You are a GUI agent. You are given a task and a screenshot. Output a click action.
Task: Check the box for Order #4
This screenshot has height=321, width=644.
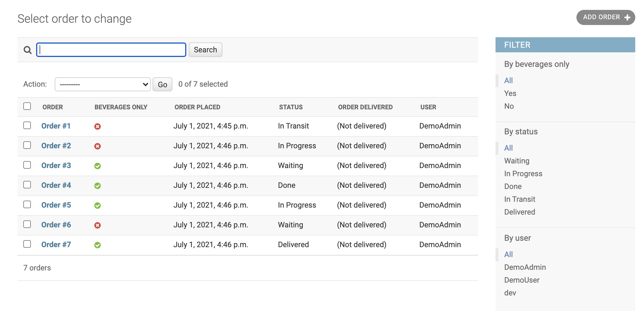[27, 185]
